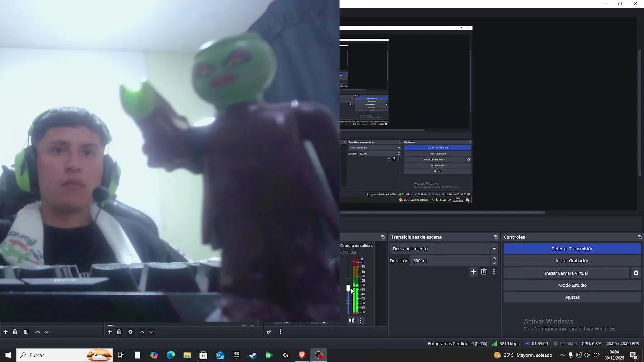The width and height of the screenshot is (644, 362).
Task: Move source down in the sources toolbar
Action: (151, 332)
